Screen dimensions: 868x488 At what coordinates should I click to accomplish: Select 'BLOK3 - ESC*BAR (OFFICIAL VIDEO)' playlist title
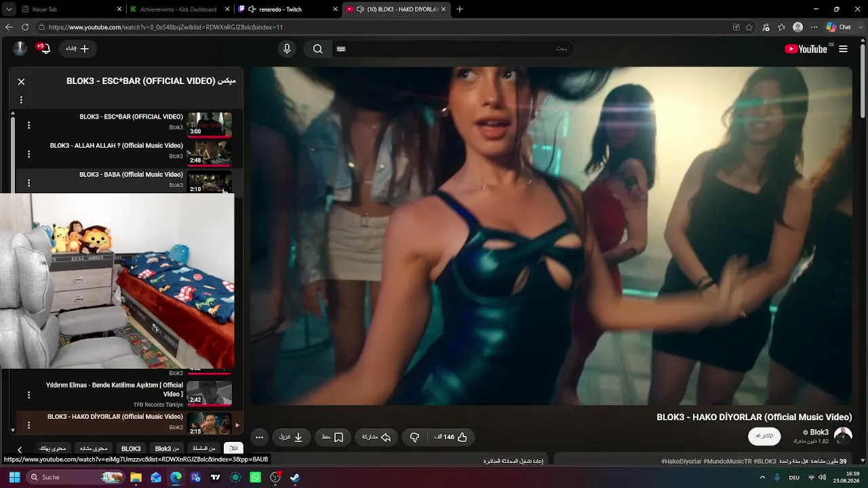pos(131,117)
